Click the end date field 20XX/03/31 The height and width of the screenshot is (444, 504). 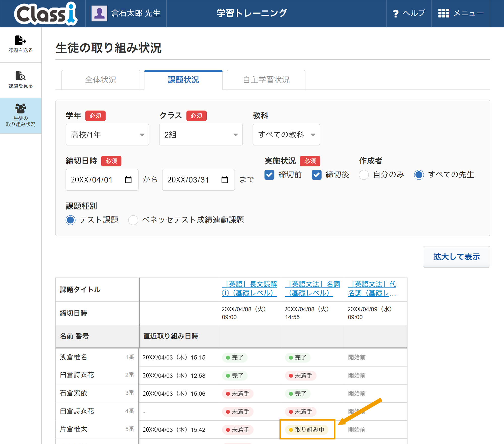(198, 180)
